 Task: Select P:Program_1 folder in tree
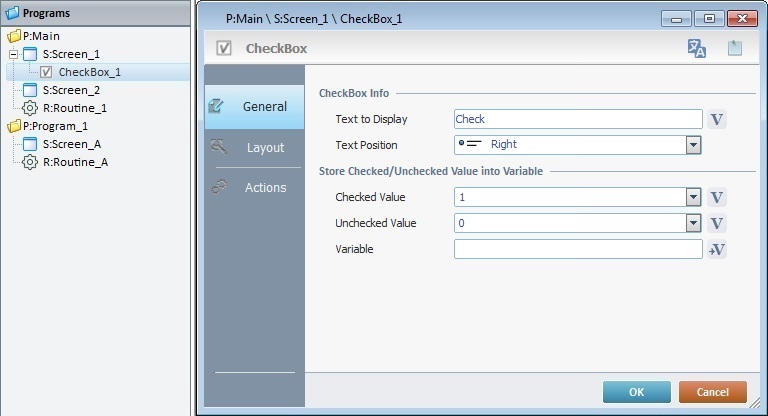50,126
